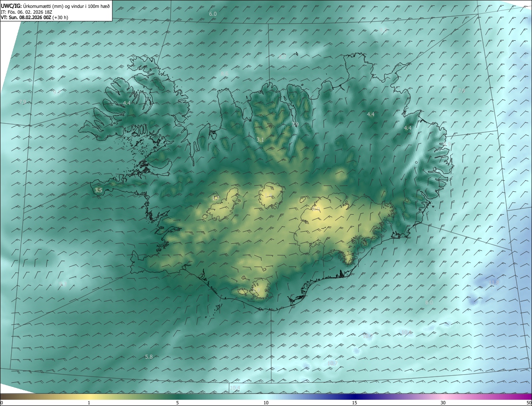Click the '30' tick label under the colour bar

click(443, 403)
